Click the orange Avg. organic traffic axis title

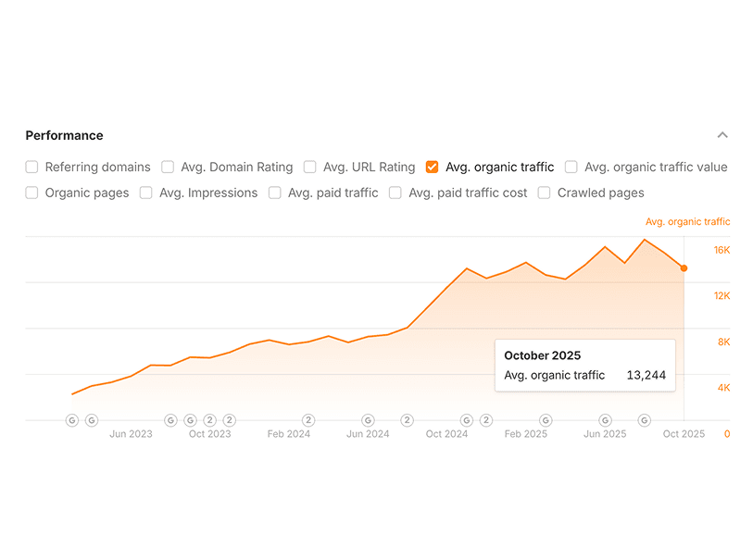tap(687, 222)
